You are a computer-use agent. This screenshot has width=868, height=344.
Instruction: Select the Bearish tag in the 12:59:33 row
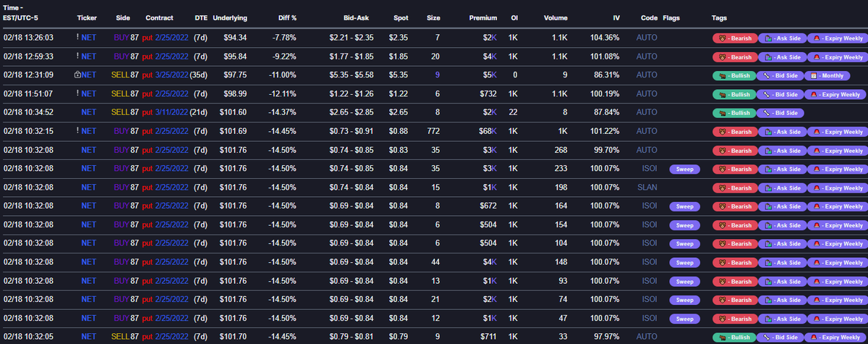(733, 56)
